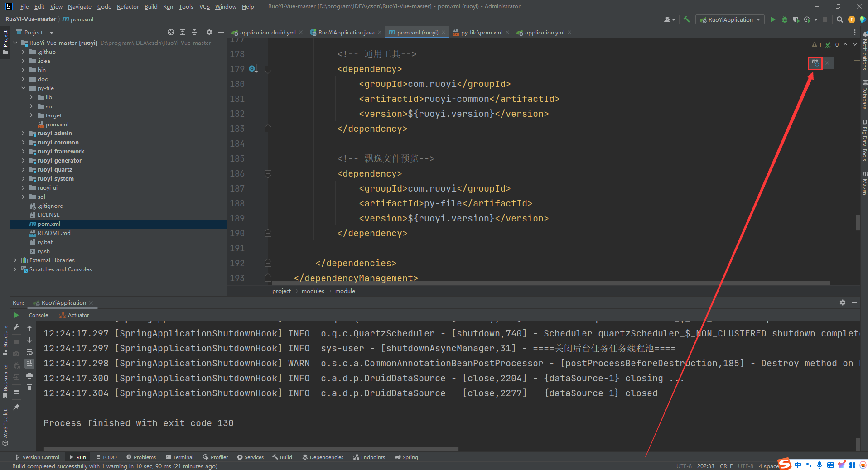Expand Scratches and Consoles node

pyautogui.click(x=15, y=269)
